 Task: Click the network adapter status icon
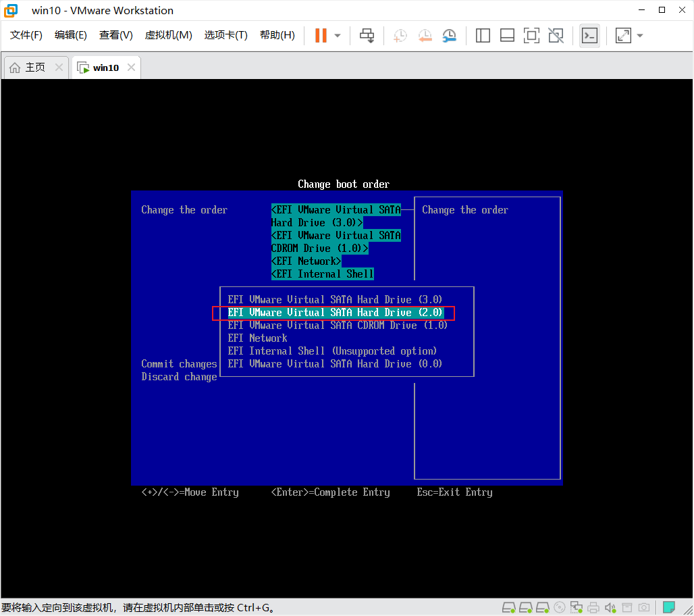pyautogui.click(x=577, y=607)
